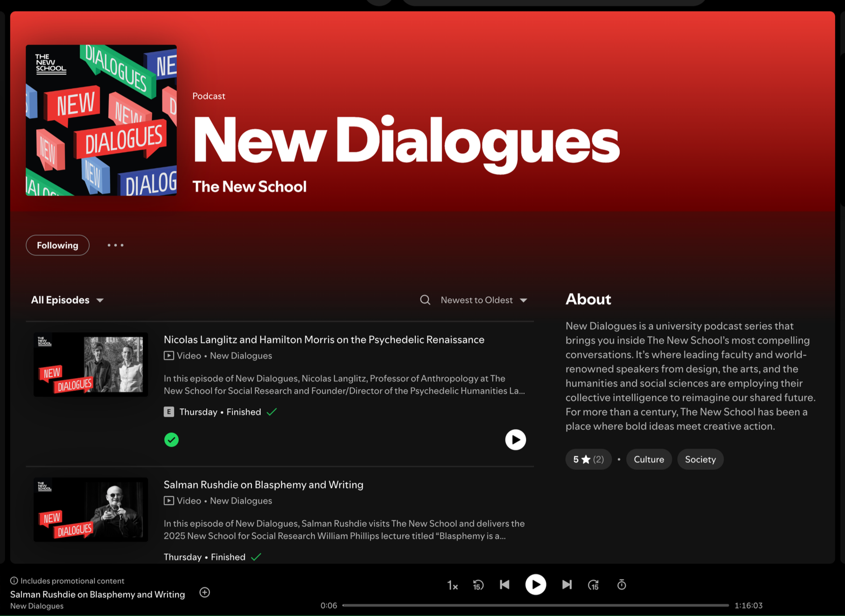Click the New Dialogues link under Langlitz episode

click(241, 356)
